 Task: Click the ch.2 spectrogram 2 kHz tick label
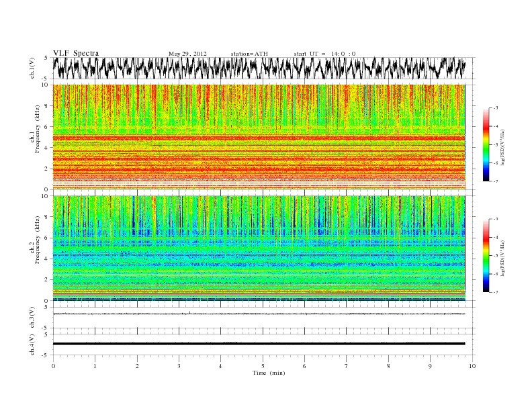pos(46,280)
